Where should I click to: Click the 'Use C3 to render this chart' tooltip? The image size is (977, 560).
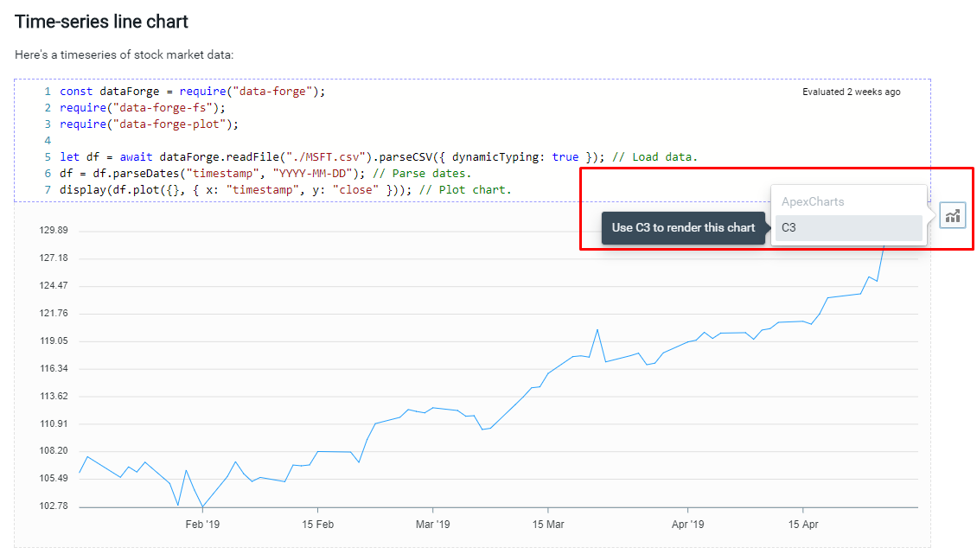coord(683,228)
